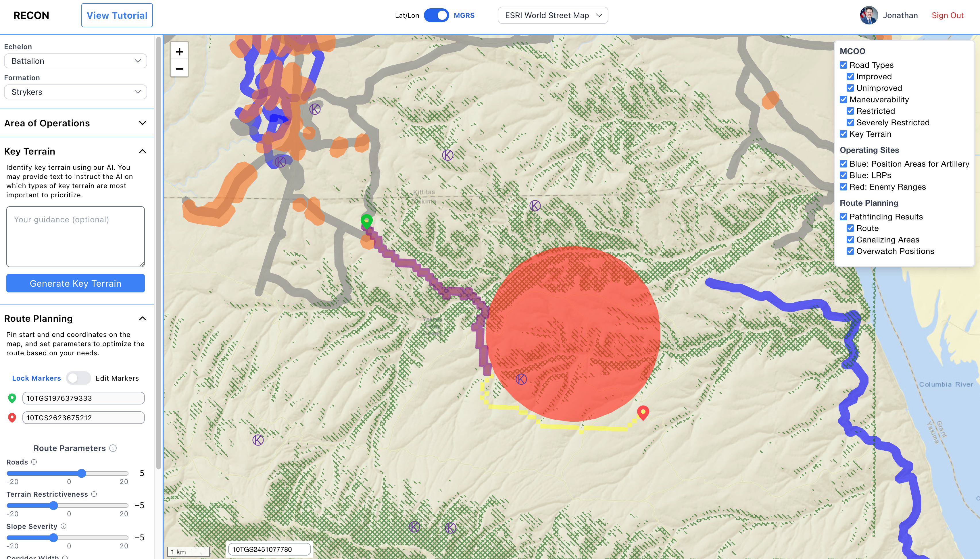Collapse the Key Terrain section
The image size is (980, 559).
click(142, 151)
